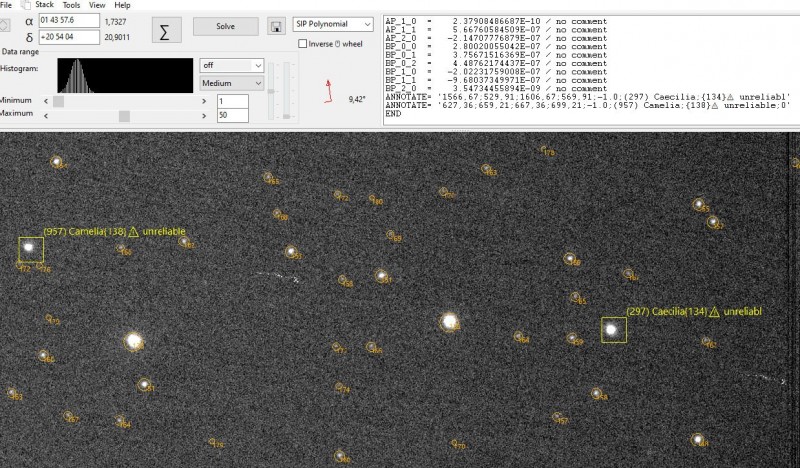Click the ANNOTATE line mentioning Camelia
Viewport: 800px width, 468px height.
588,105
